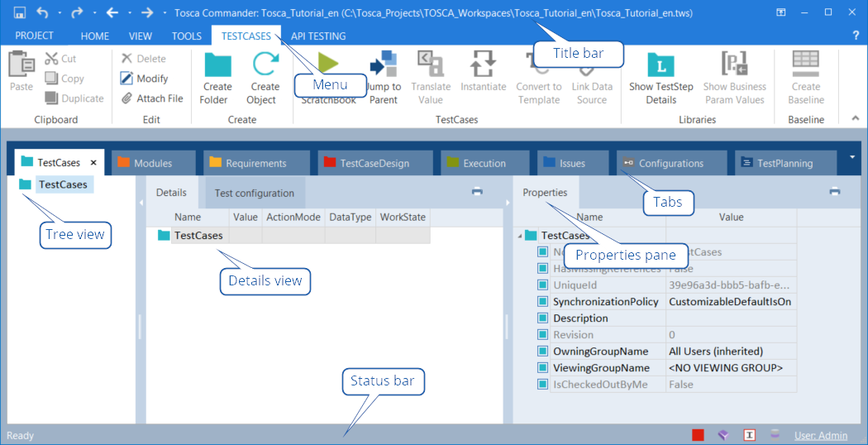Click the OwningGroupName property
The image size is (868, 445).
tap(601, 352)
